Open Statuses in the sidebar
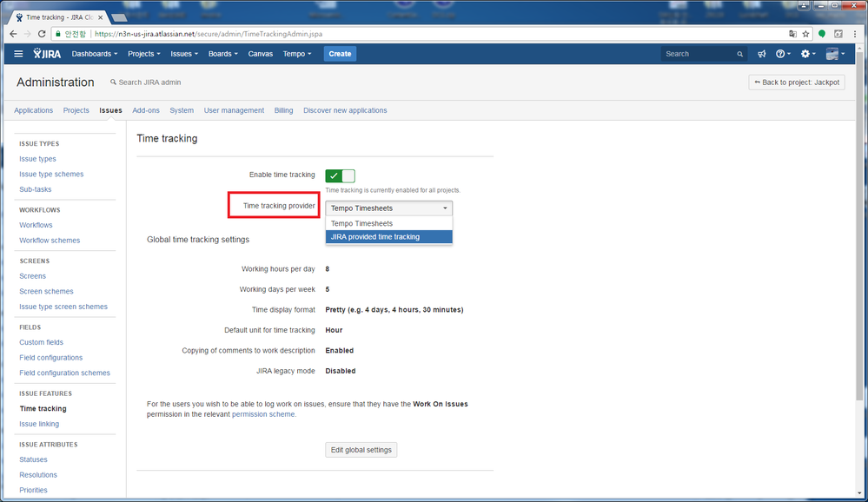 [33, 459]
